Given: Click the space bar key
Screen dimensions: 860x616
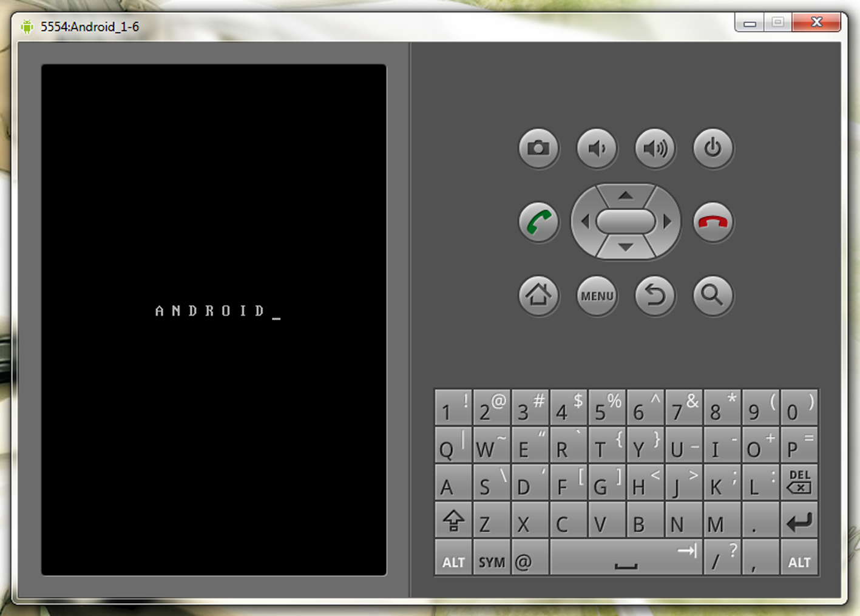Looking at the screenshot, I should (626, 557).
